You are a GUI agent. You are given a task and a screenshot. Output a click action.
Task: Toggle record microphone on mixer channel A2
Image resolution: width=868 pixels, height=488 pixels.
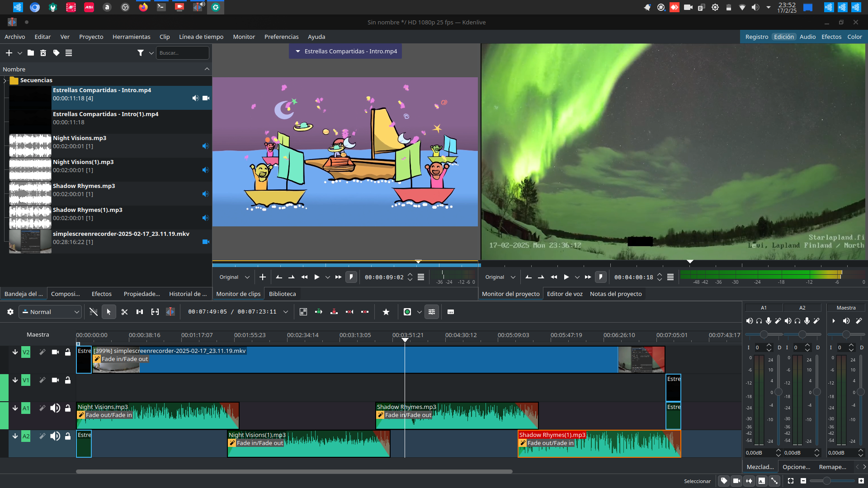(807, 321)
